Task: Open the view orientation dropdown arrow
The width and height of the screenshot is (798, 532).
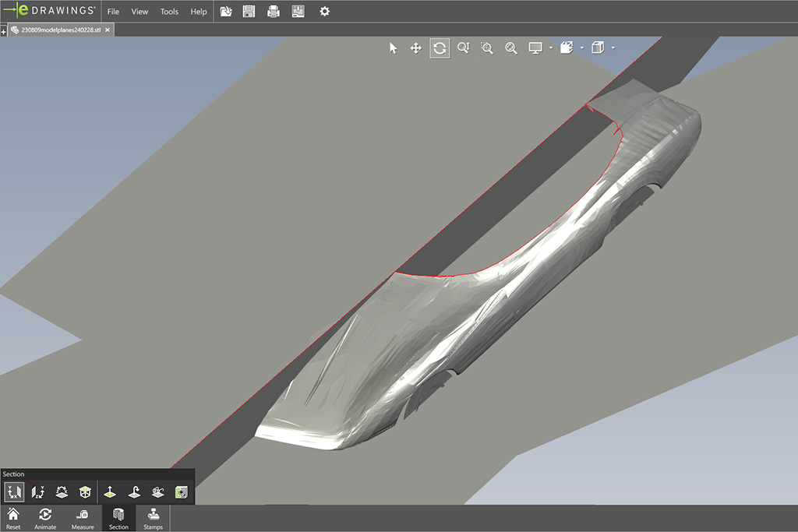Action: 582,48
